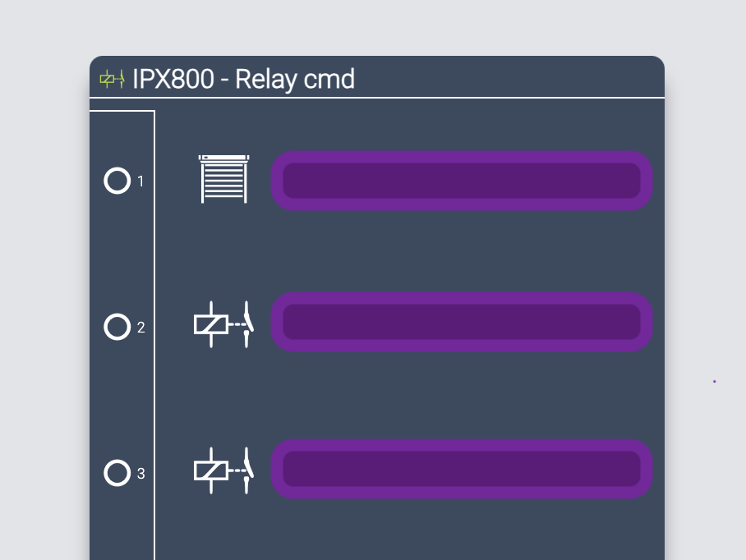Image resolution: width=746 pixels, height=560 pixels.
Task: Click the relay symbol icon on row 3
Action: point(224,470)
